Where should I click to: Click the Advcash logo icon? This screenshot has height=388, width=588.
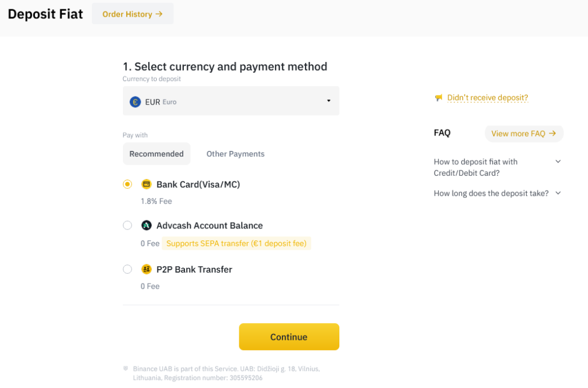(x=146, y=226)
